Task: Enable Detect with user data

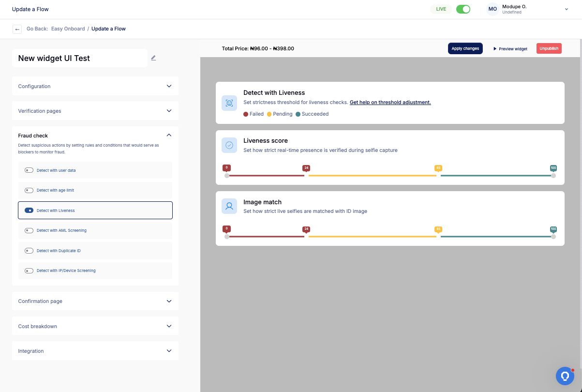Action: [29, 170]
